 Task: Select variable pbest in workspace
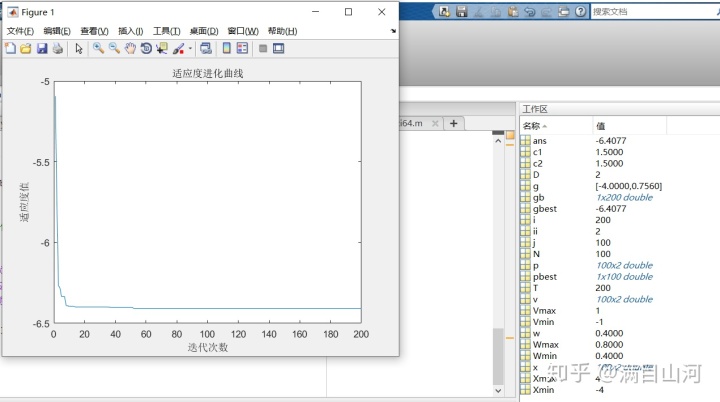point(545,277)
